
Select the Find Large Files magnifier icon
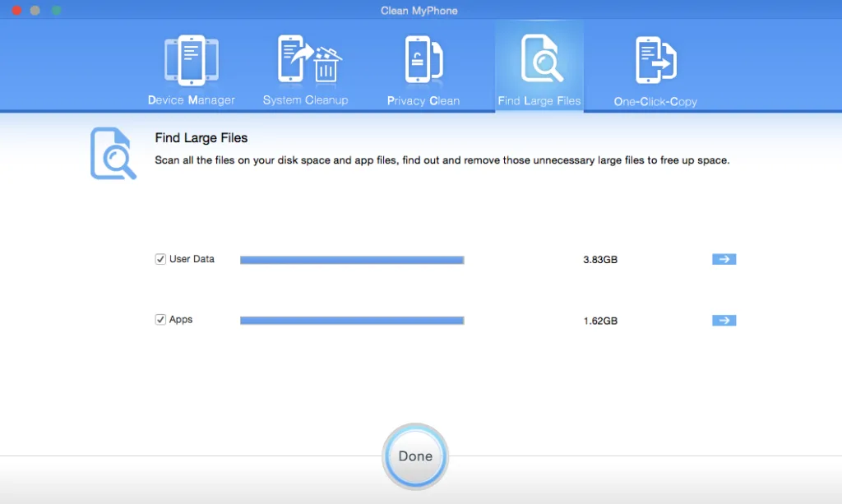(542, 58)
